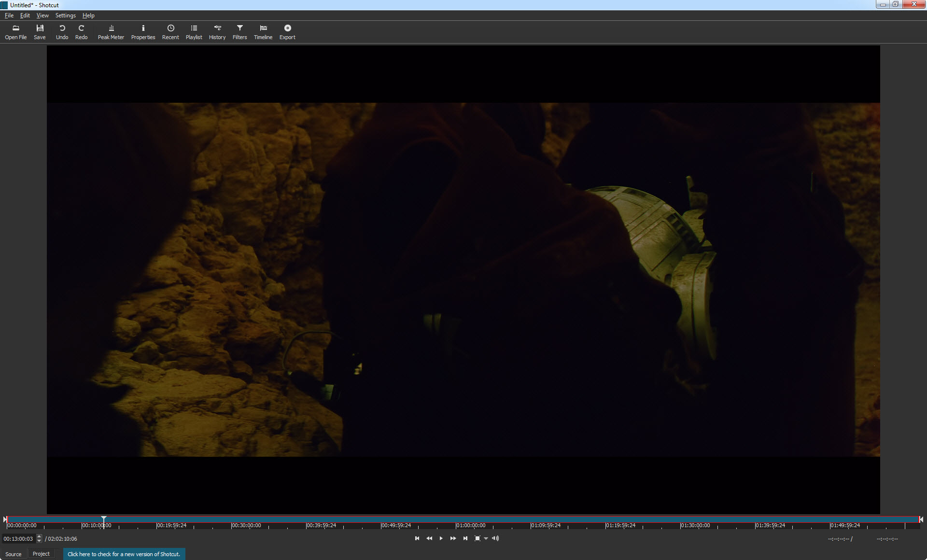Open the Help menu

88,15
